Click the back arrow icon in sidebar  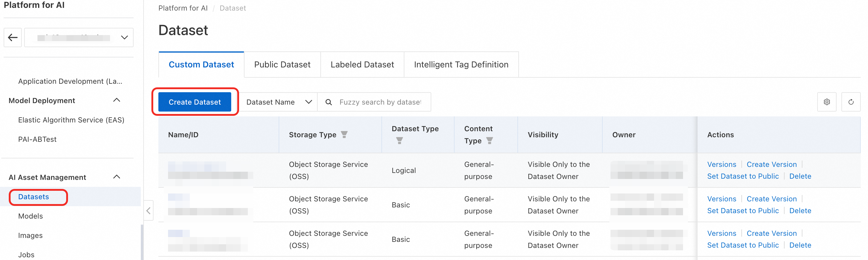(13, 37)
